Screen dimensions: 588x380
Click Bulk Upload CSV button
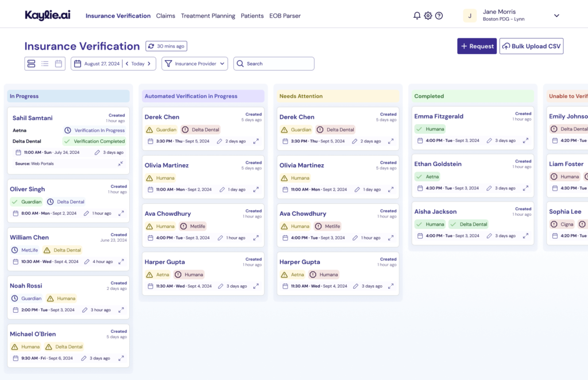coord(531,46)
